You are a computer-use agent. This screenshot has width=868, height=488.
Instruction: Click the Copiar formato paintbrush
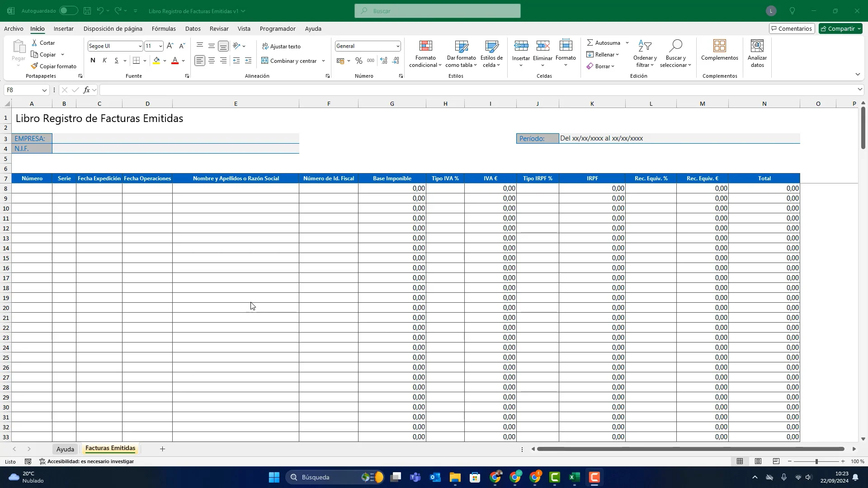(x=35, y=66)
